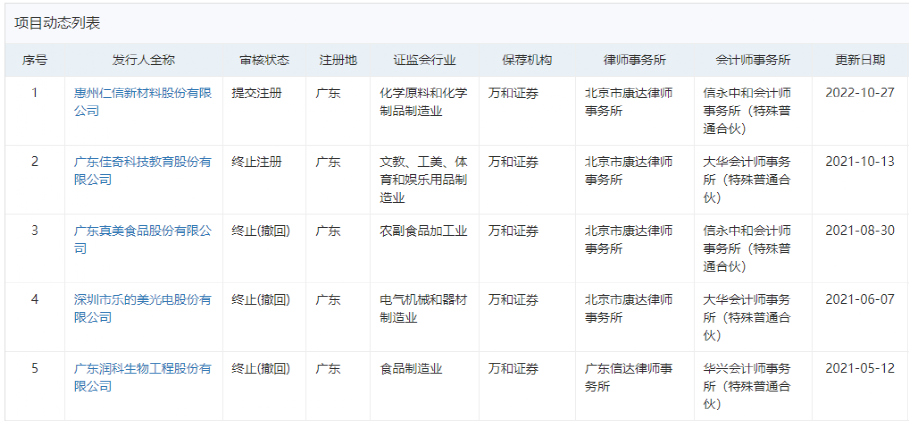
Task: Click 广东 location in row 5
Action: tap(328, 369)
